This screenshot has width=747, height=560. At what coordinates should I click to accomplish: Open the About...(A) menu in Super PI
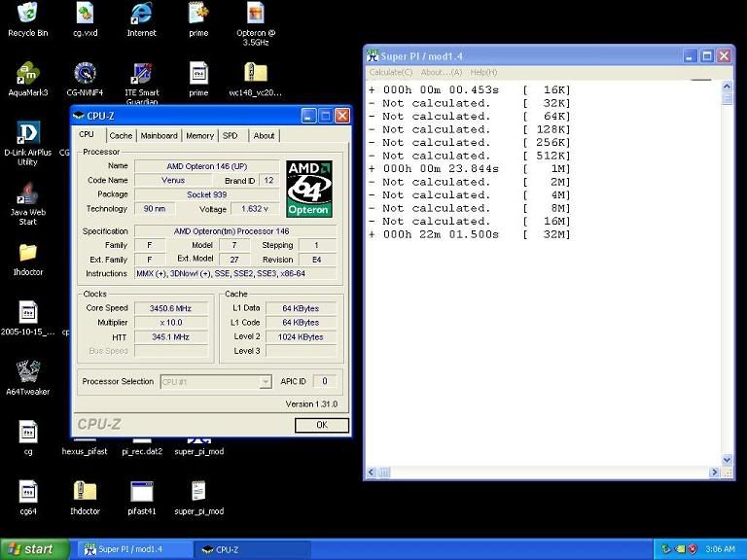click(x=442, y=72)
